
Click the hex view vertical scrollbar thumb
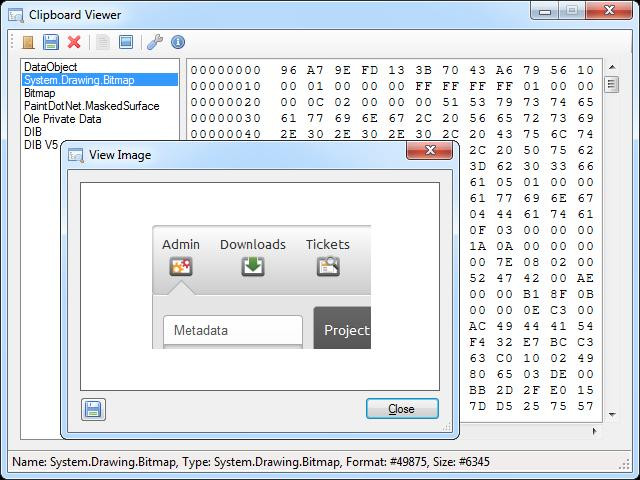612,85
